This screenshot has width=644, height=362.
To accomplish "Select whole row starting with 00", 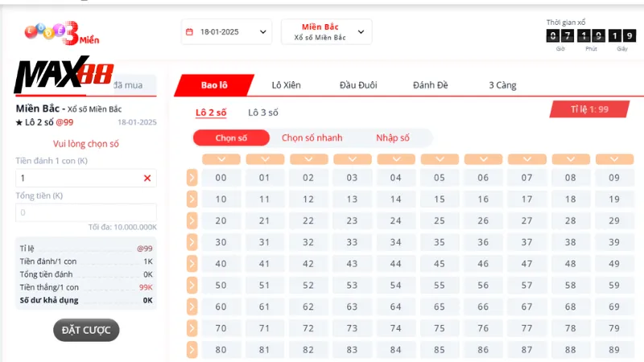I will pos(192,178).
